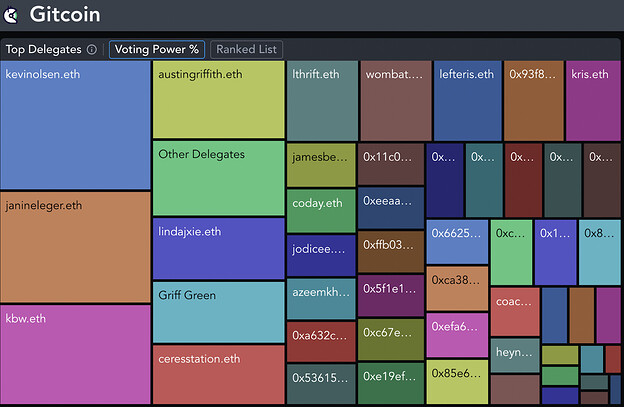Image resolution: width=624 pixels, height=407 pixels.
Task: Select the kris.eth block
Action: point(593,101)
